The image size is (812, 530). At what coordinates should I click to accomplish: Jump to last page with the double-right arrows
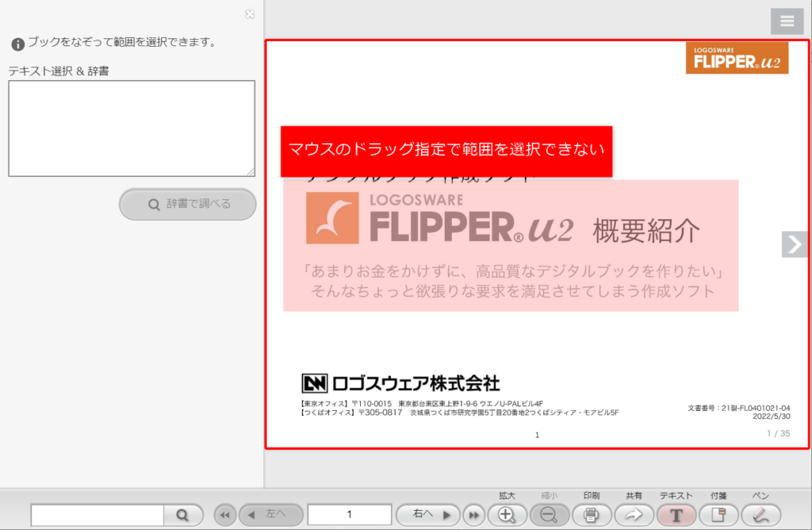click(474, 514)
